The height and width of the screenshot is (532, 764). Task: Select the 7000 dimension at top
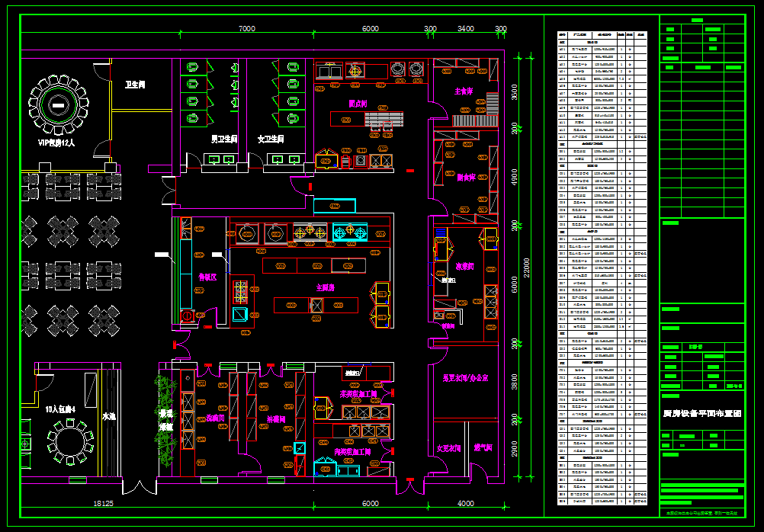click(246, 28)
